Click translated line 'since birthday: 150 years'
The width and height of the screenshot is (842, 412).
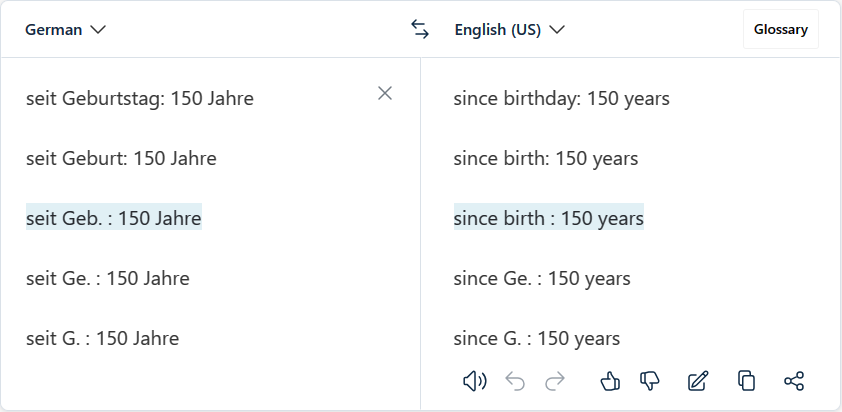(561, 99)
